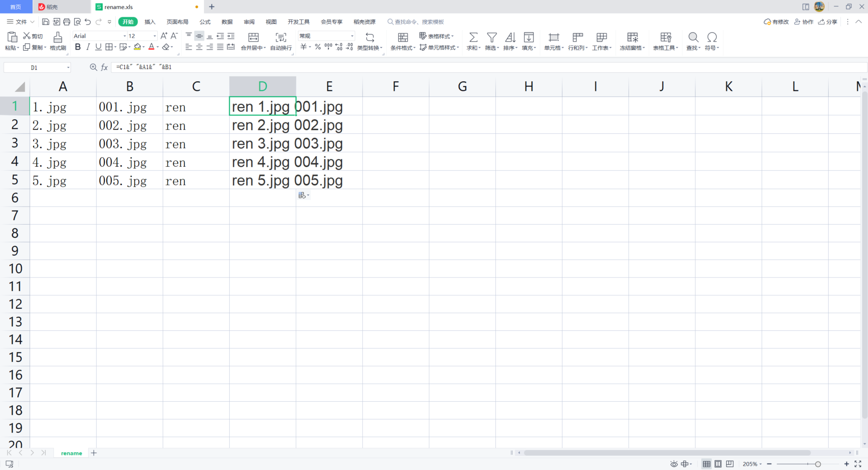Open the borders dropdown arrow
The height and width of the screenshot is (470, 868).
tap(116, 47)
